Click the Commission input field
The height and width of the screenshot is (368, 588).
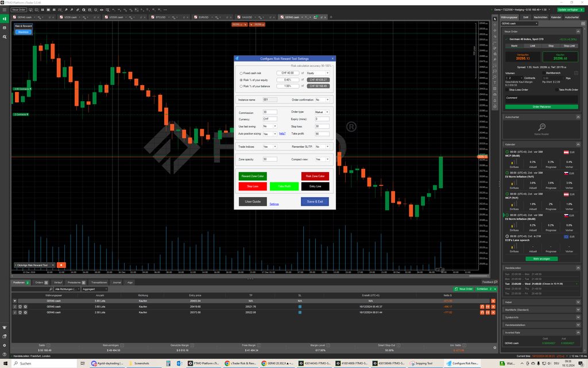pos(270,112)
